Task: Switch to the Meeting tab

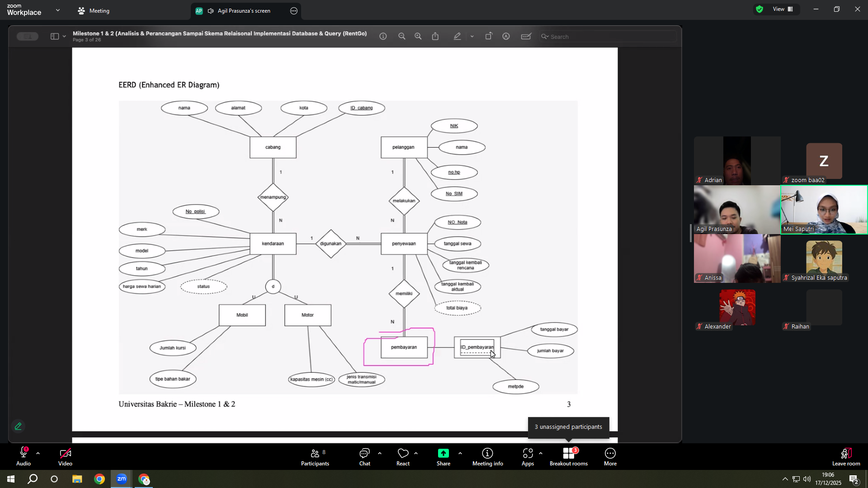Action: [94, 11]
